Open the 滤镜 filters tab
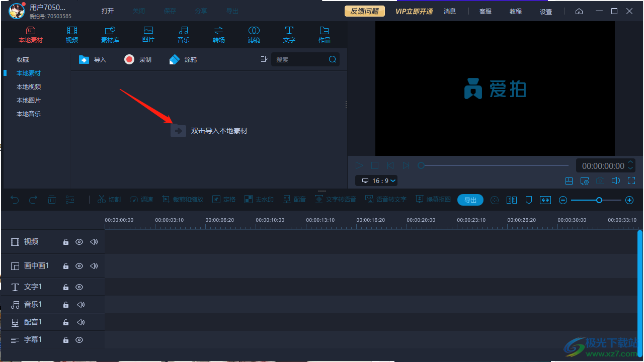 coord(254,35)
